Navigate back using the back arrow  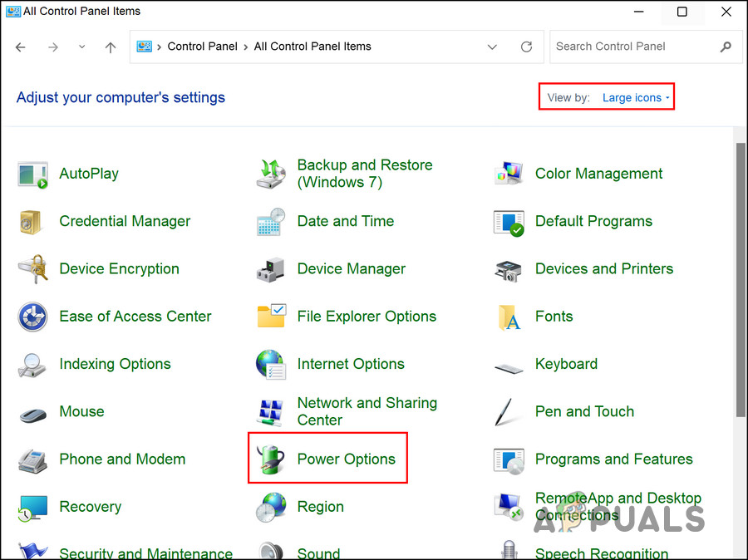pos(20,47)
